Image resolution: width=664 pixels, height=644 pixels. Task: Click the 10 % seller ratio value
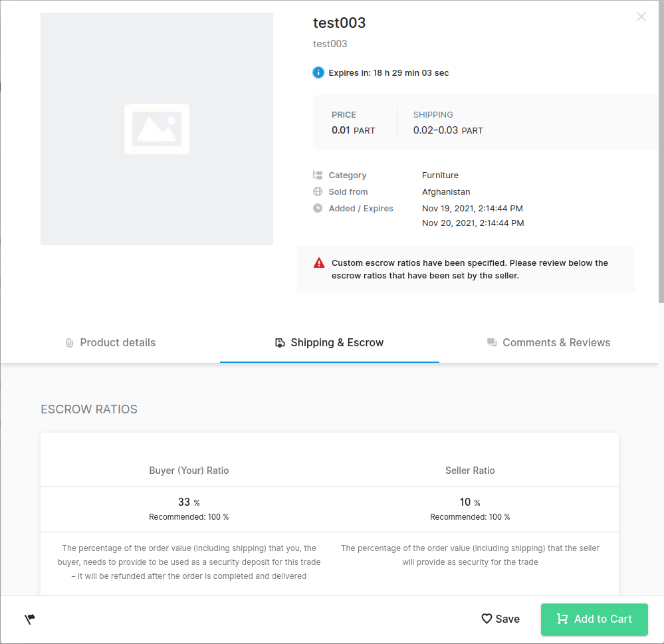[x=470, y=502]
